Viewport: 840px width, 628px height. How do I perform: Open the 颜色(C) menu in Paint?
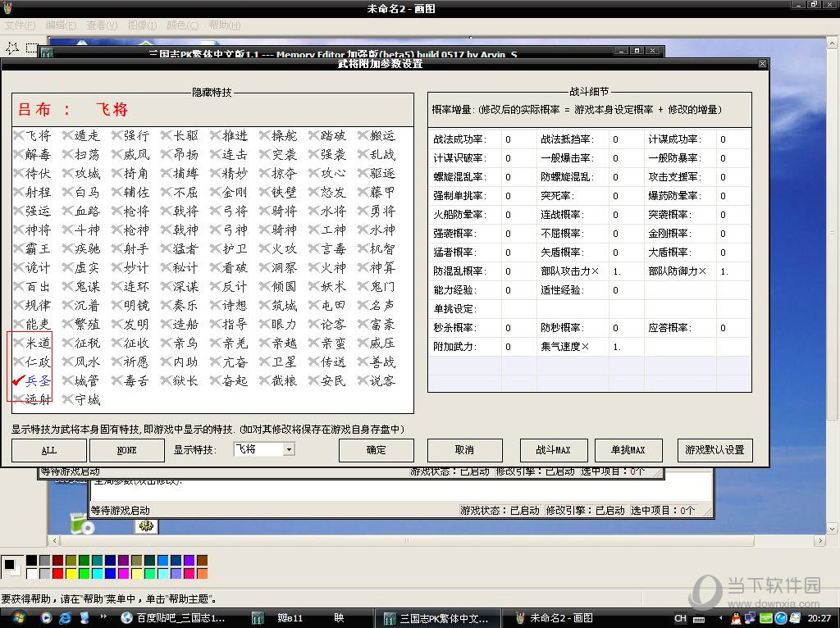point(182,25)
